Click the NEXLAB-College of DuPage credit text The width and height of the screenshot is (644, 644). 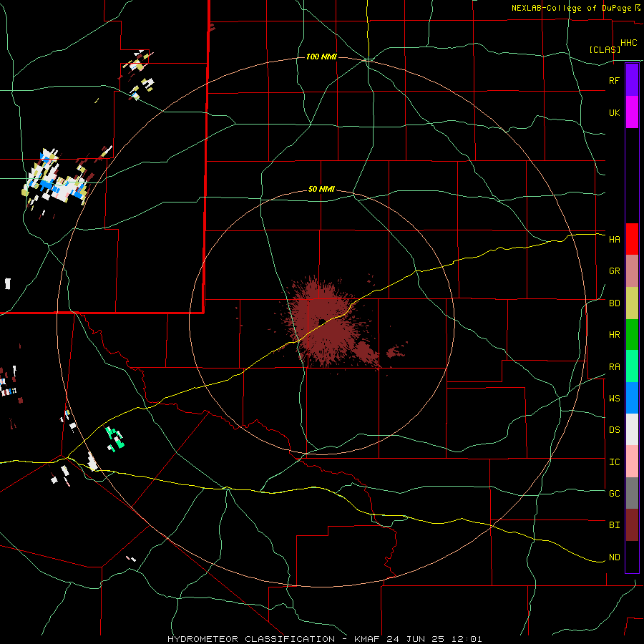point(572,8)
